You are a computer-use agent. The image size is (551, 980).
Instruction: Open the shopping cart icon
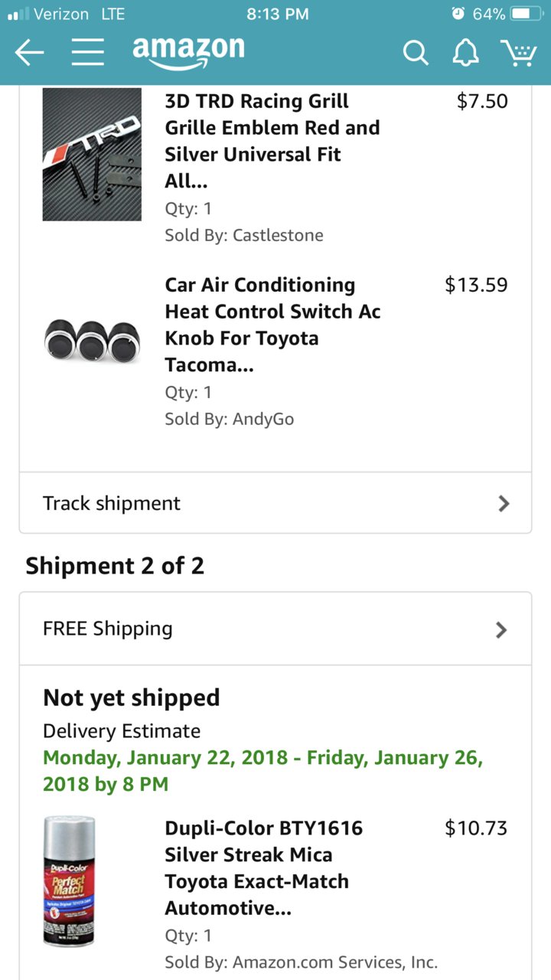coord(518,52)
